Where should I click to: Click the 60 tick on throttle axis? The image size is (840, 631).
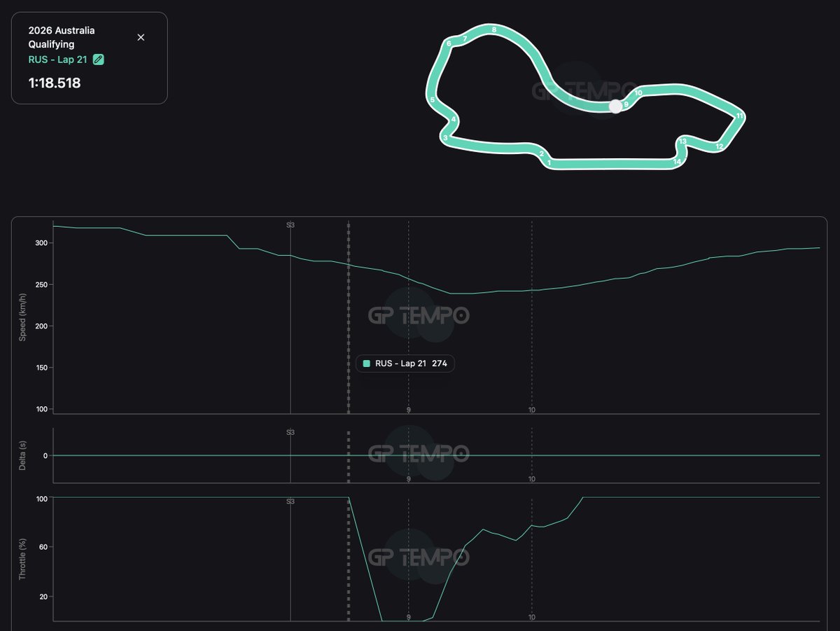(43, 547)
